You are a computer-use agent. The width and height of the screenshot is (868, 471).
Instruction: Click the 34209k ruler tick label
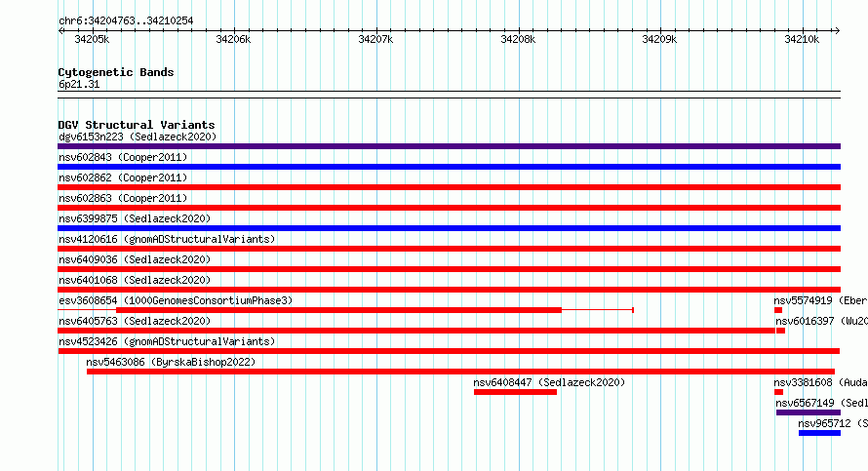pyautogui.click(x=659, y=39)
